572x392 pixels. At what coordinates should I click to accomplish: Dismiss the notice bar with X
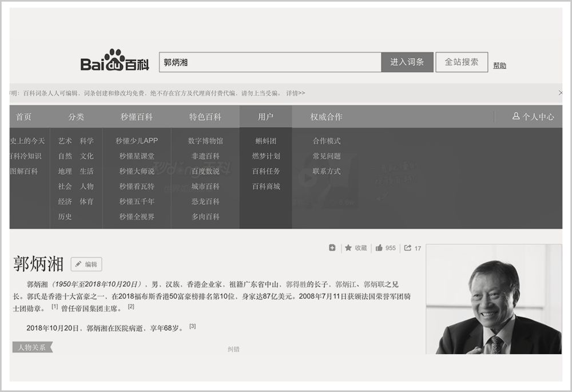561,93
